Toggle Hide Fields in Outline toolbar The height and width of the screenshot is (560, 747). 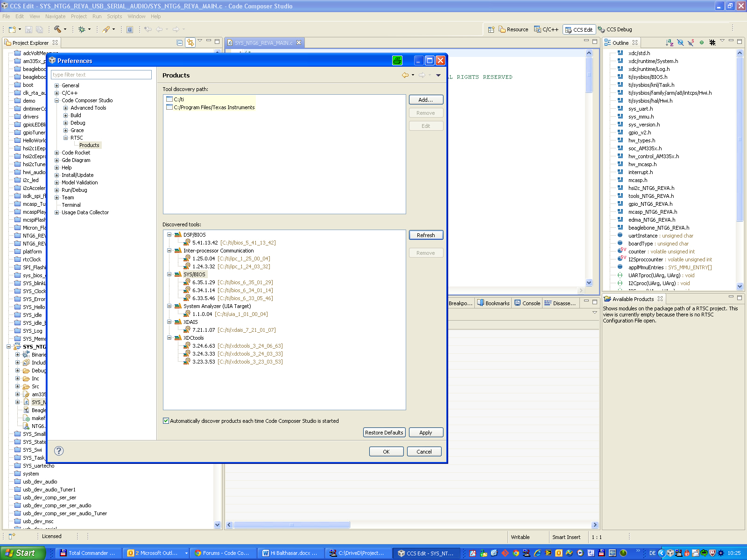tap(680, 42)
